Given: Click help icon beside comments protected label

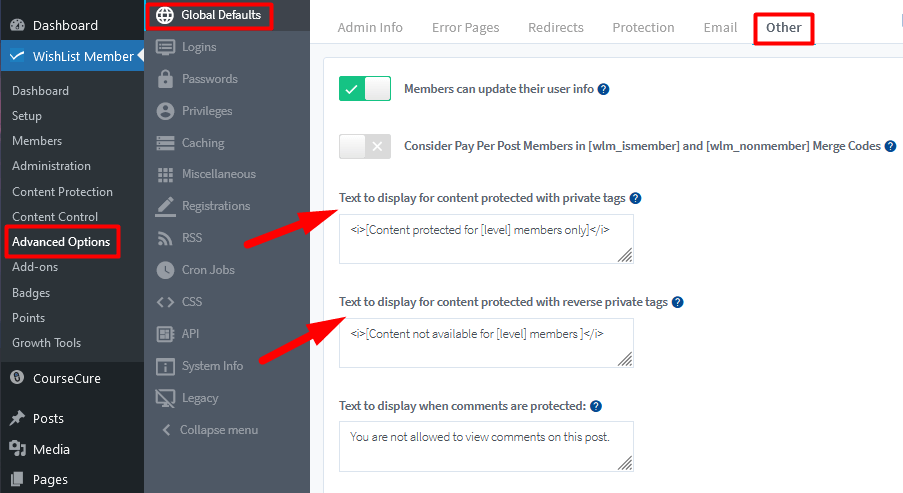Looking at the screenshot, I should click(596, 406).
